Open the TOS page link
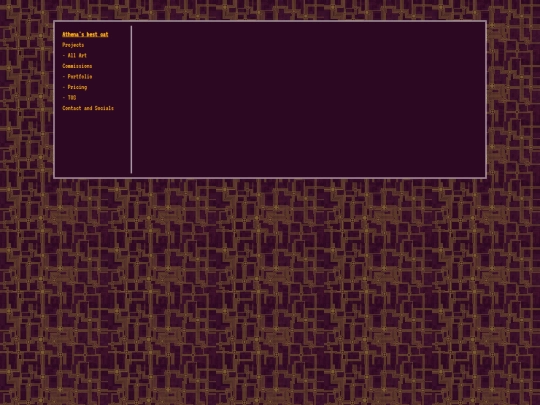 72,98
